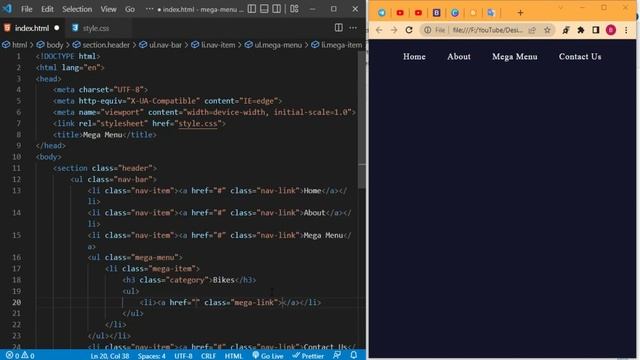Open notifications bell in status bar

pos(353,356)
